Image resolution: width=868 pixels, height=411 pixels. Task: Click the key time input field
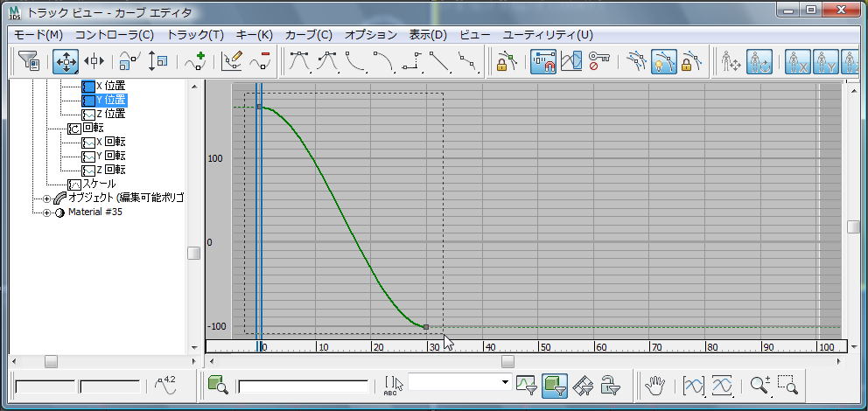[45, 387]
